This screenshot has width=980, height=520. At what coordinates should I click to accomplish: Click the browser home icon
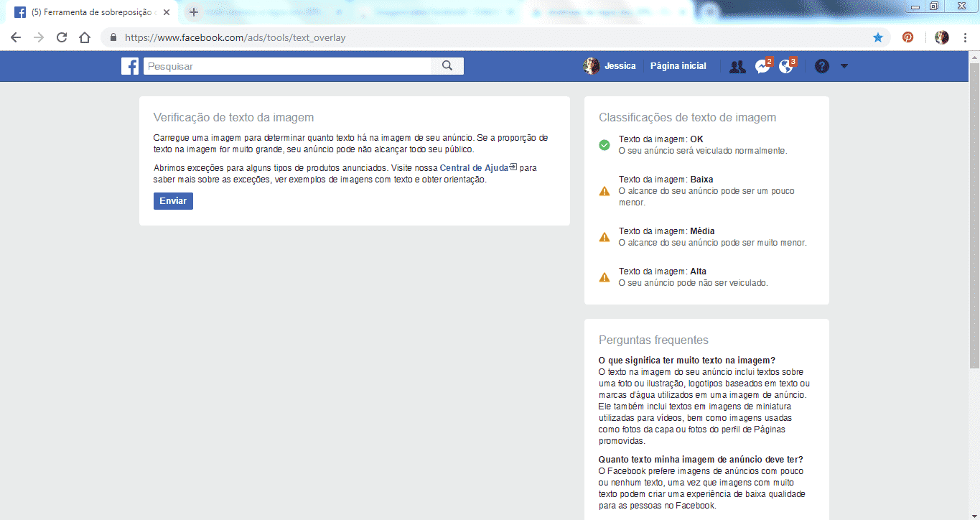[85, 37]
